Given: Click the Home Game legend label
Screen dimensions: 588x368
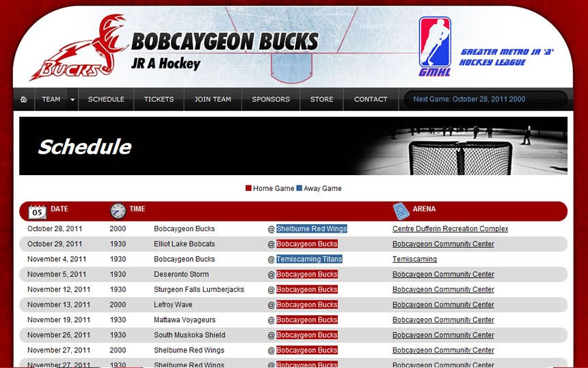Looking at the screenshot, I should (x=273, y=188).
